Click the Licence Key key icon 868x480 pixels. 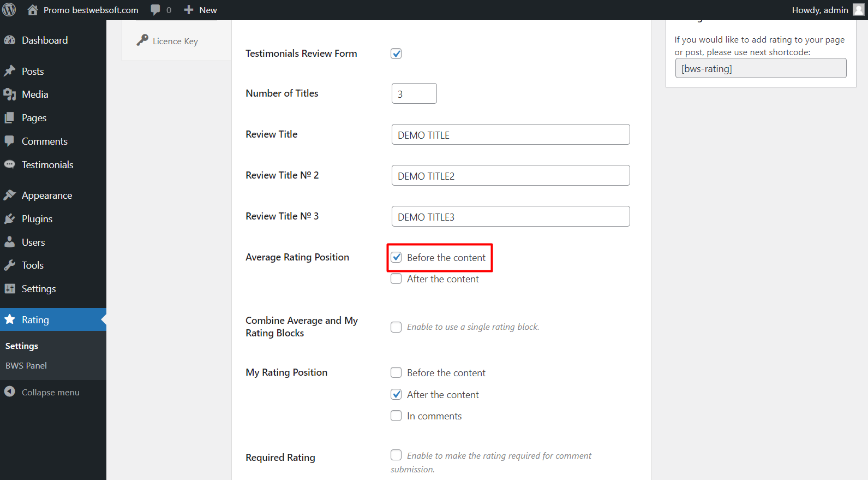tap(142, 40)
